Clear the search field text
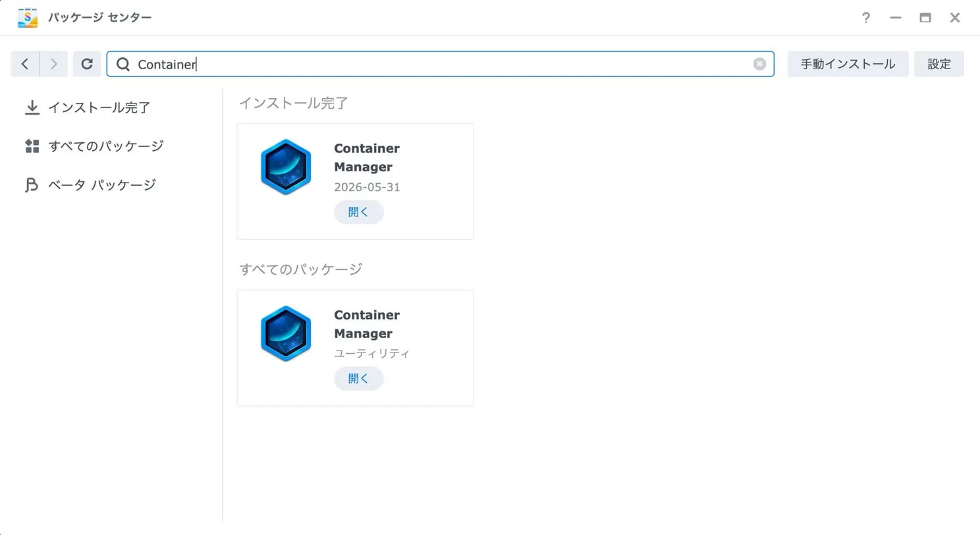This screenshot has height=535, width=980. tap(760, 64)
